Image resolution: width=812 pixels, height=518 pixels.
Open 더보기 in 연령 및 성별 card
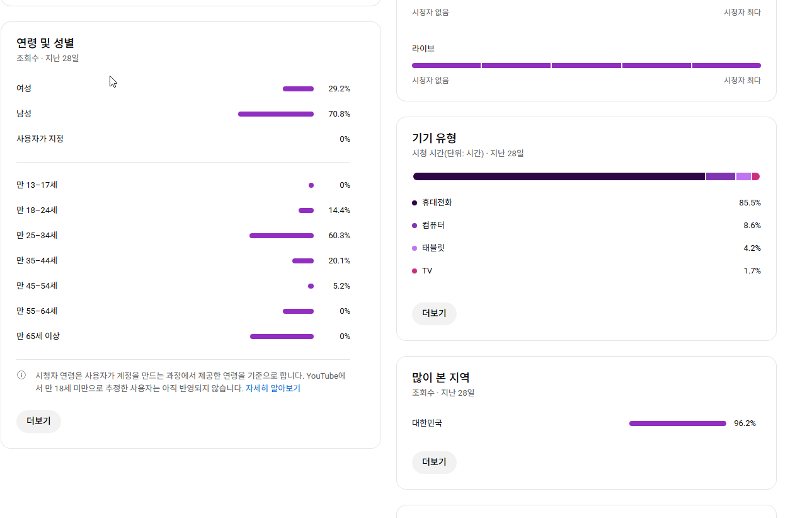(38, 422)
